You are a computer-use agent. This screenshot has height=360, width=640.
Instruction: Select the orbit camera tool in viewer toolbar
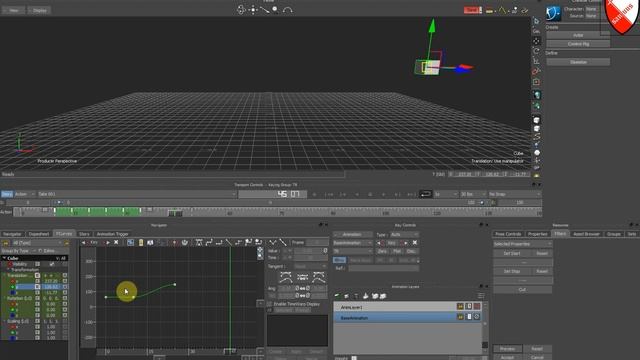click(x=242, y=10)
